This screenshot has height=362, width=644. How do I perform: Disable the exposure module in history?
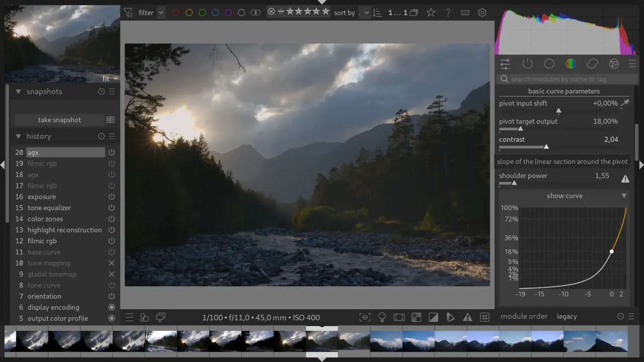pos(112,197)
